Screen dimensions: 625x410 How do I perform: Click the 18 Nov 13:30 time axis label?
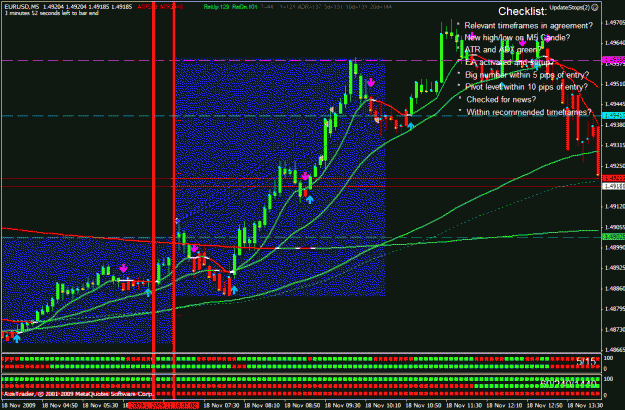pyautogui.click(x=583, y=406)
